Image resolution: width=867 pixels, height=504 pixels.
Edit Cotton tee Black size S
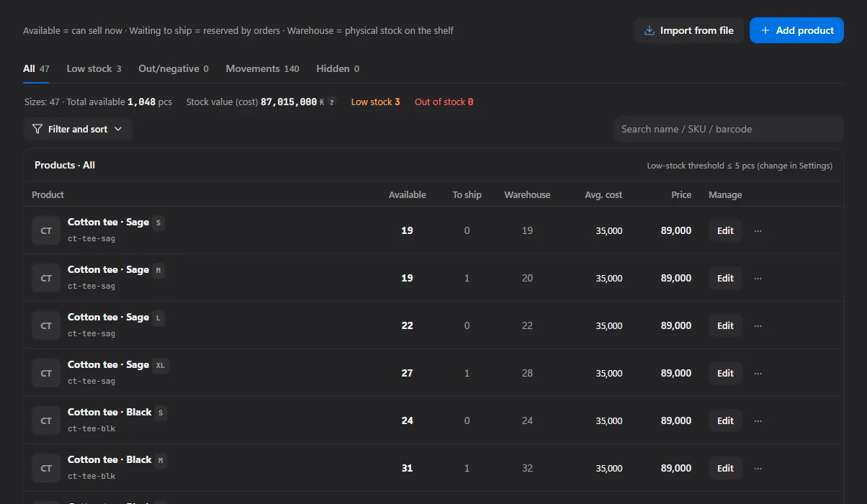click(x=725, y=420)
